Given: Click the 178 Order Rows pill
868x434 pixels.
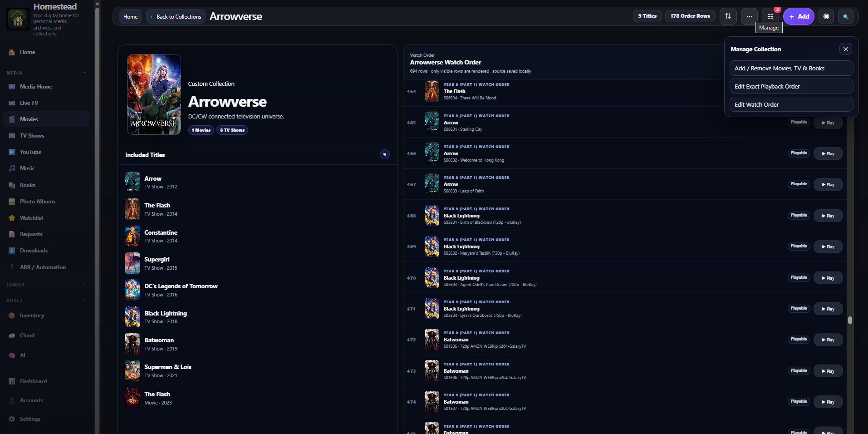Looking at the screenshot, I should coord(690,16).
